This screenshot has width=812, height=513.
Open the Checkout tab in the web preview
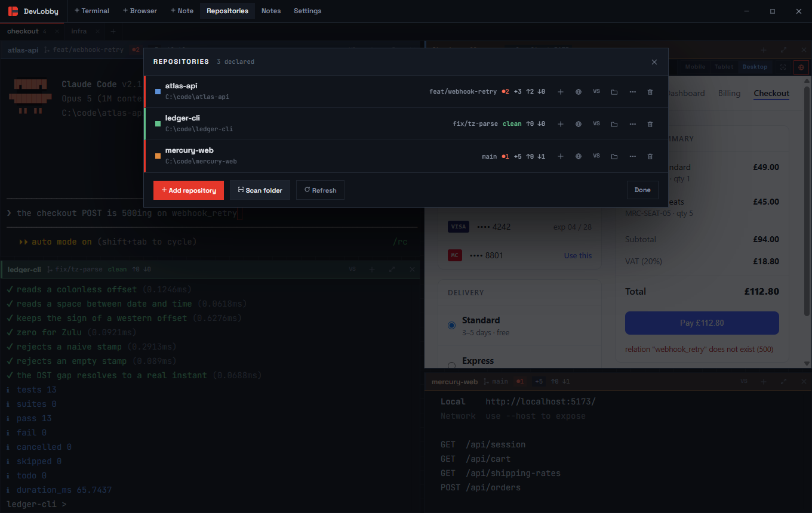click(x=771, y=93)
